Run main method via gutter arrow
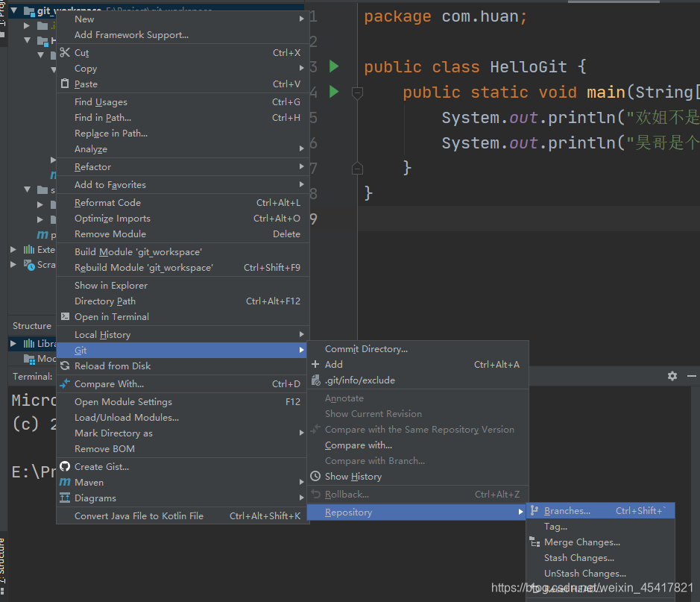The height and width of the screenshot is (602, 700). tap(333, 92)
